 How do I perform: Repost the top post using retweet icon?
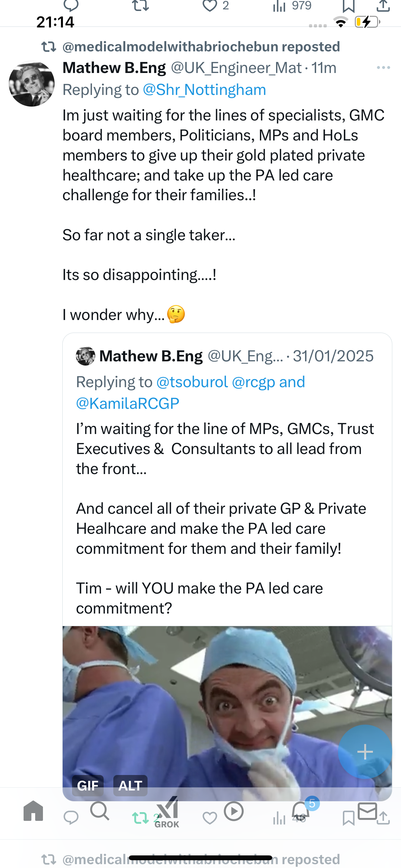[140, 6]
